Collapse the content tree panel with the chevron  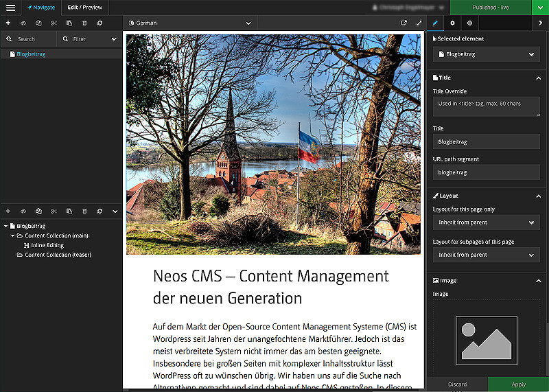[x=115, y=211]
